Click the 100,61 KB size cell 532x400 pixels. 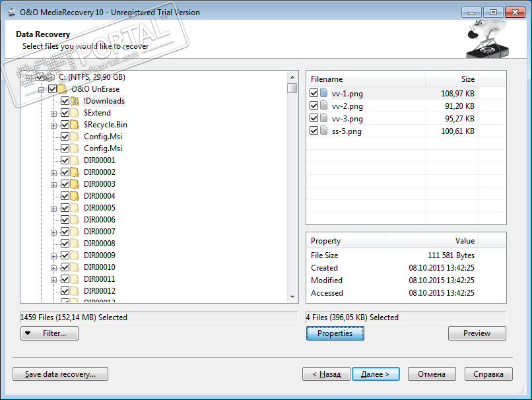click(x=457, y=131)
